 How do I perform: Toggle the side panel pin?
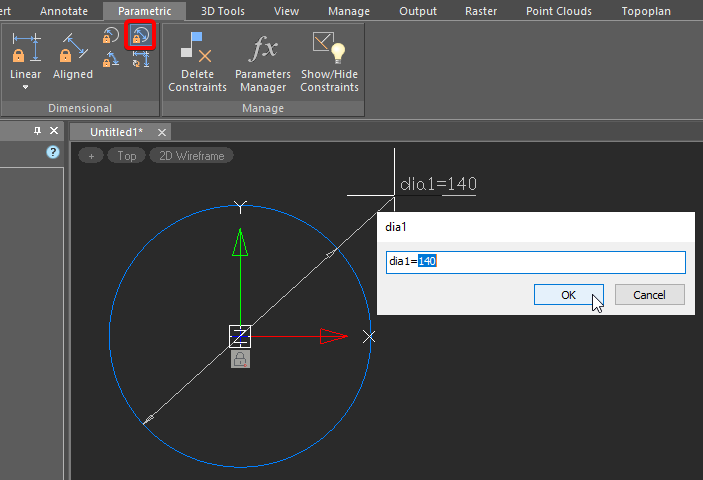[38, 131]
